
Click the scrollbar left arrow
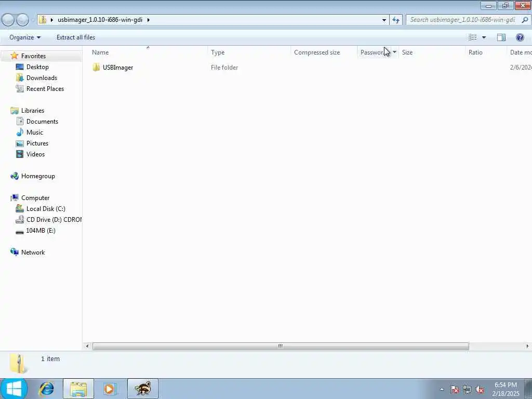click(87, 346)
